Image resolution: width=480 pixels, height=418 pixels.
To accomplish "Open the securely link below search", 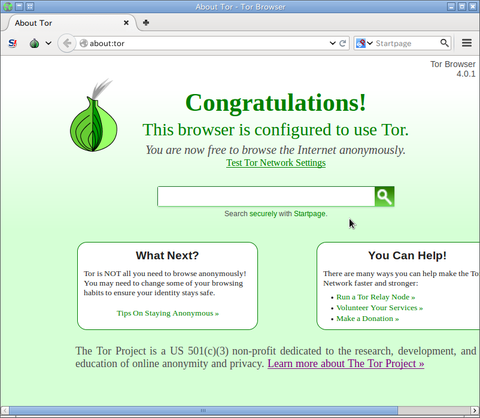I will click(263, 214).
